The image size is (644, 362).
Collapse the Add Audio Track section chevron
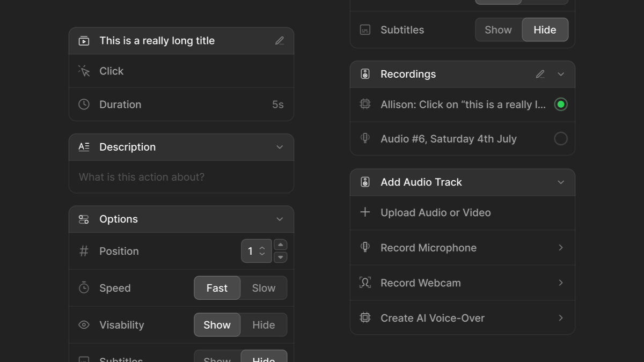tap(561, 182)
